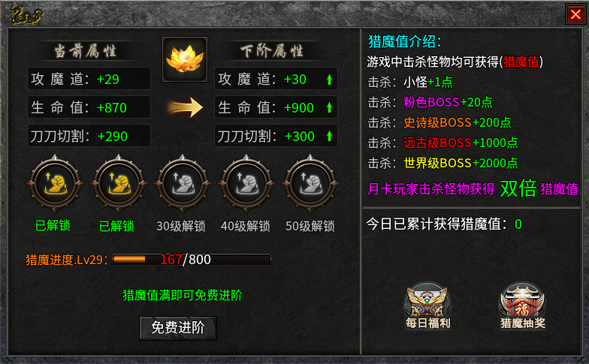Image resolution: width=589 pixels, height=364 pixels.
Task: Open the 每日福利 daily welfare icon
Action: pyautogui.click(x=427, y=306)
